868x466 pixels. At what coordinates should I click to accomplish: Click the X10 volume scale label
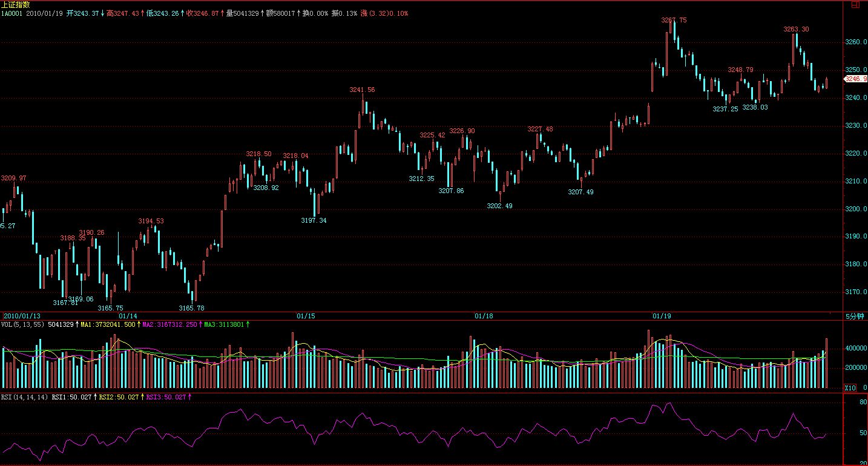coord(850,387)
